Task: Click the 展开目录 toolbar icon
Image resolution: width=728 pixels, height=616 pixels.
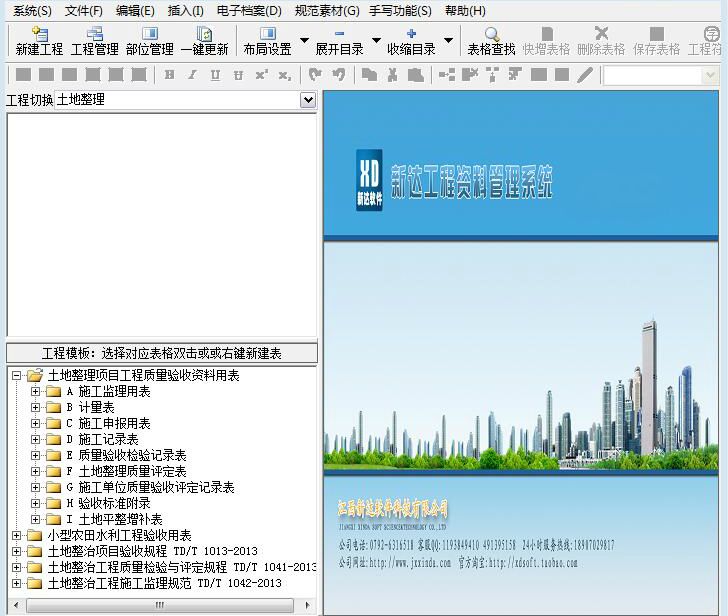Action: pyautogui.click(x=339, y=41)
